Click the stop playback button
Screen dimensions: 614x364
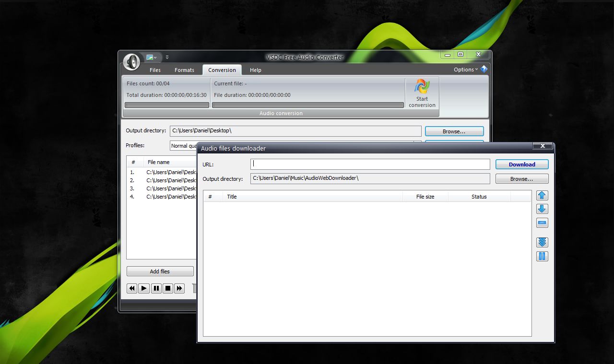[x=168, y=288]
